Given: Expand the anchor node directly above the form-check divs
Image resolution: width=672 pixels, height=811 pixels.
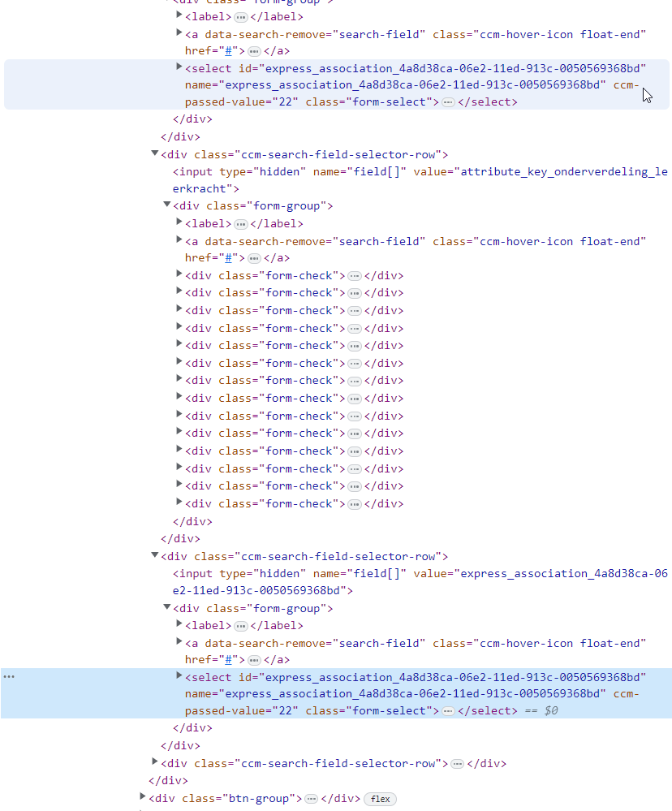Looking at the screenshot, I should coord(179,239).
